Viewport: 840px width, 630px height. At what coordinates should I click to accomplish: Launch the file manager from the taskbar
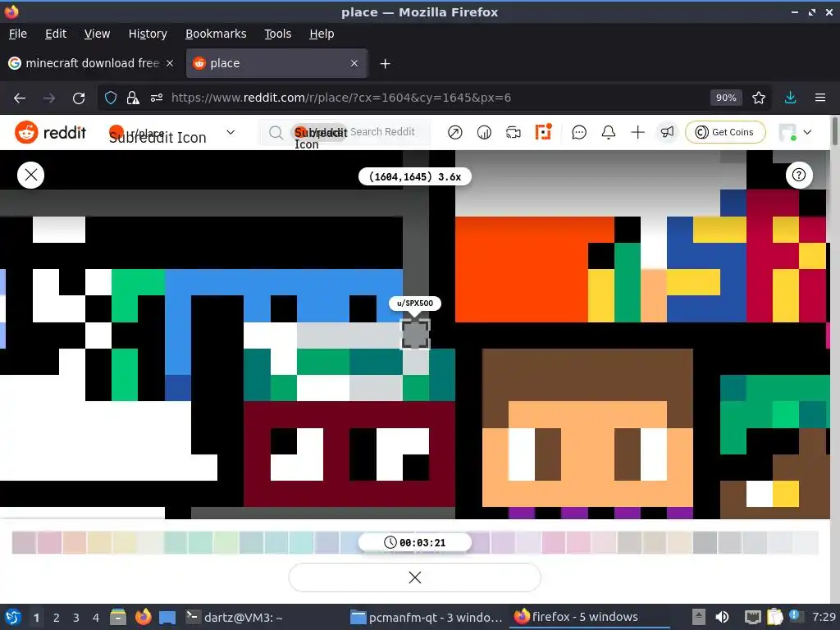[118, 617]
